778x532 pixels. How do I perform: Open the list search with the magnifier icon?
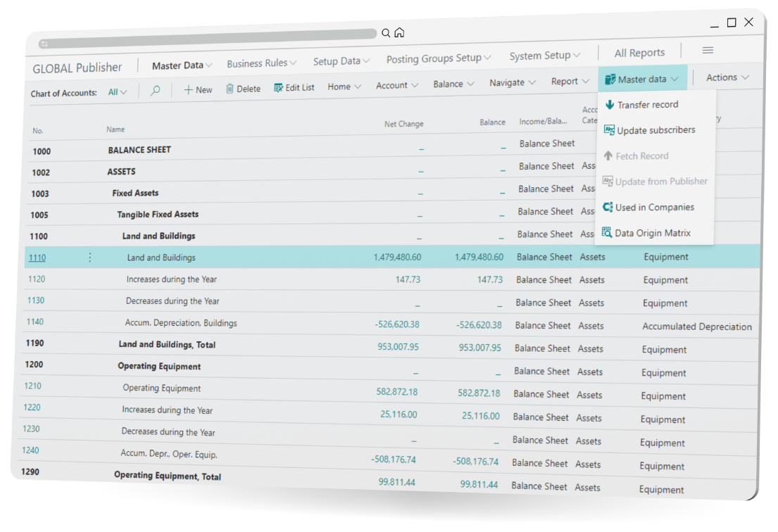(155, 90)
